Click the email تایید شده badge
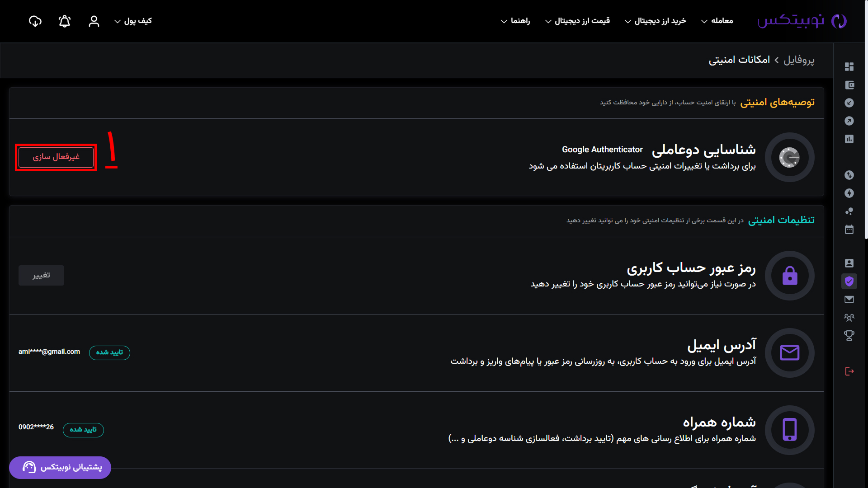Image resolution: width=868 pixels, height=488 pixels. (x=109, y=352)
